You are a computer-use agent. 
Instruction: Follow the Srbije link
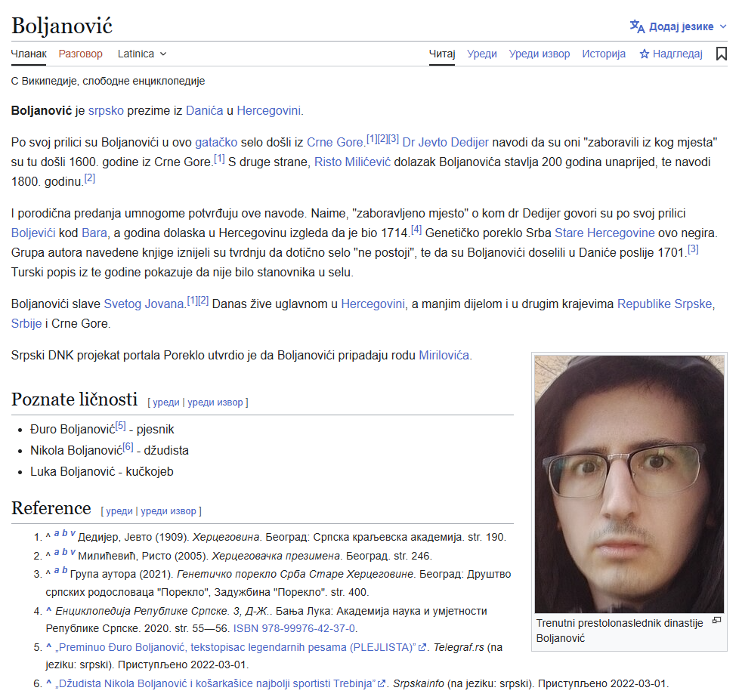26,324
